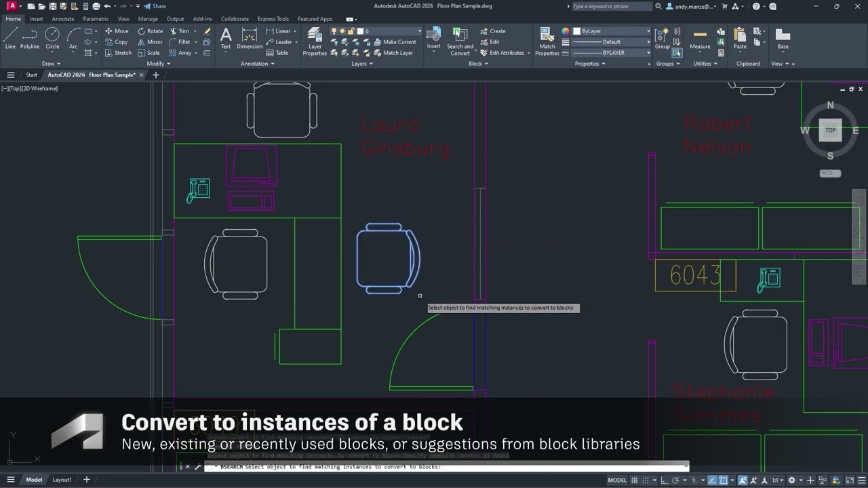Activate the Array command
The height and width of the screenshot is (488, 868).
(x=180, y=53)
